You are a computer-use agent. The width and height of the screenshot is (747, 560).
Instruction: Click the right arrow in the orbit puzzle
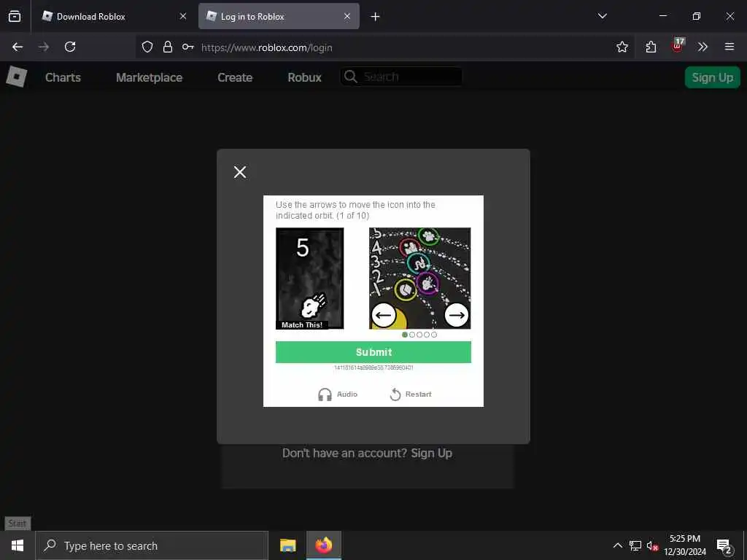tap(457, 315)
